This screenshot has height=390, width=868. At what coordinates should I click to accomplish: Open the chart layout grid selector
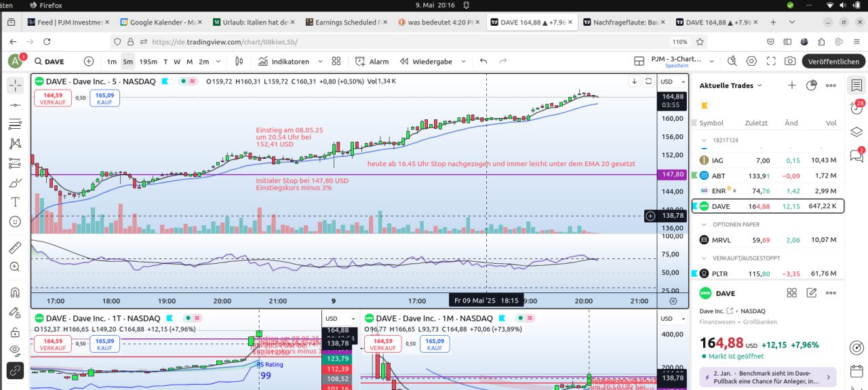[639, 61]
